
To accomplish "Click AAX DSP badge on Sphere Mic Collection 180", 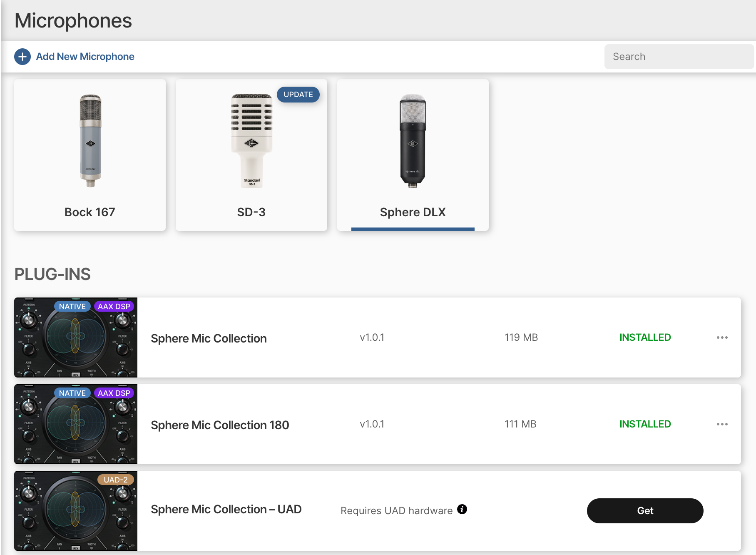I will pos(114,393).
